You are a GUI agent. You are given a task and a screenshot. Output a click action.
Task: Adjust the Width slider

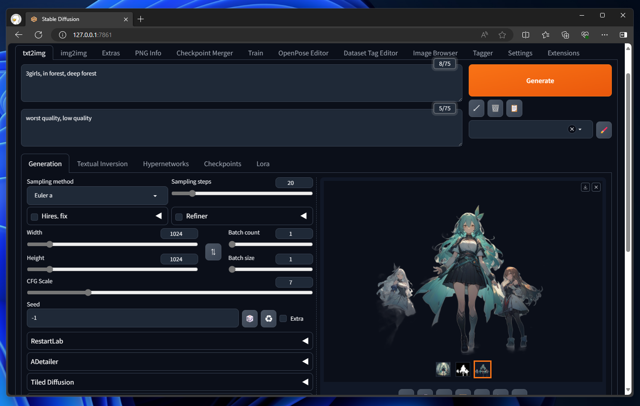(x=112, y=244)
